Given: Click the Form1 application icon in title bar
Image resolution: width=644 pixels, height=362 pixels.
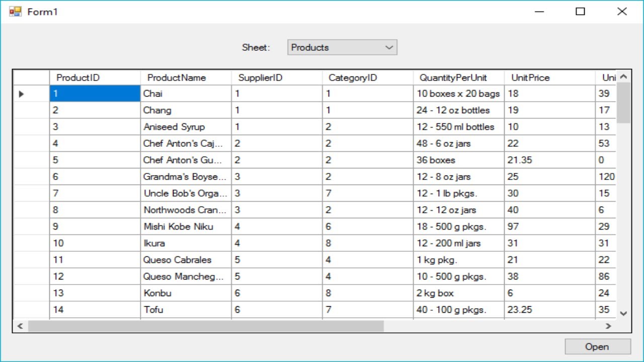Looking at the screenshot, I should coord(15,12).
